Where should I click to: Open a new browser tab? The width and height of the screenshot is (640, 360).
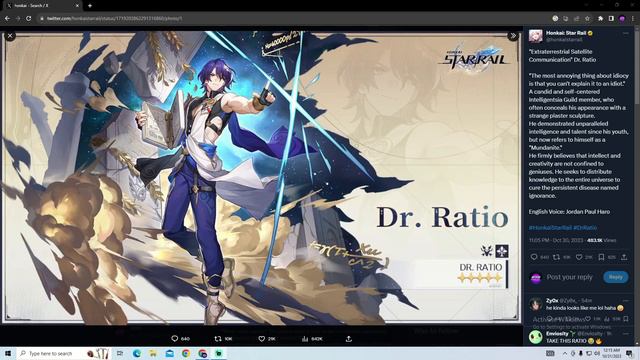90,6
